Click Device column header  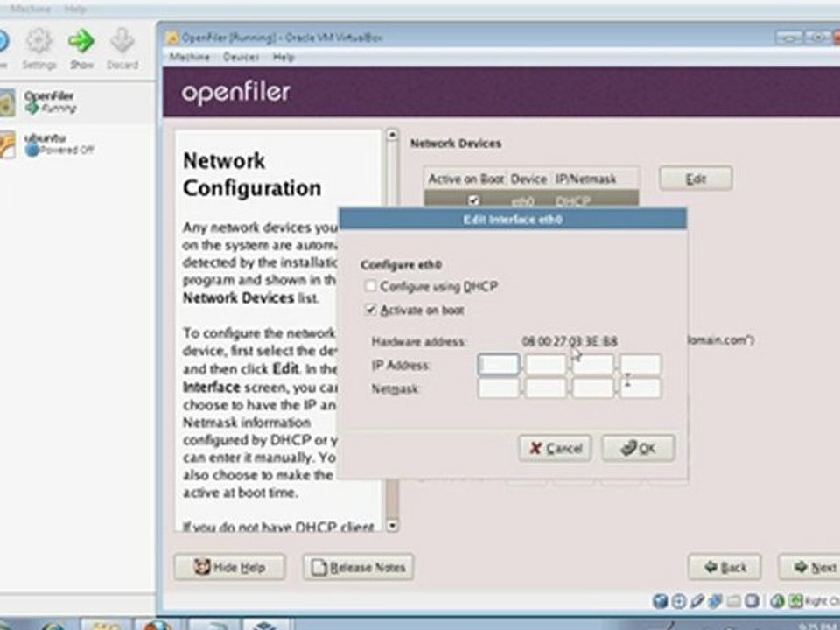[x=528, y=178]
